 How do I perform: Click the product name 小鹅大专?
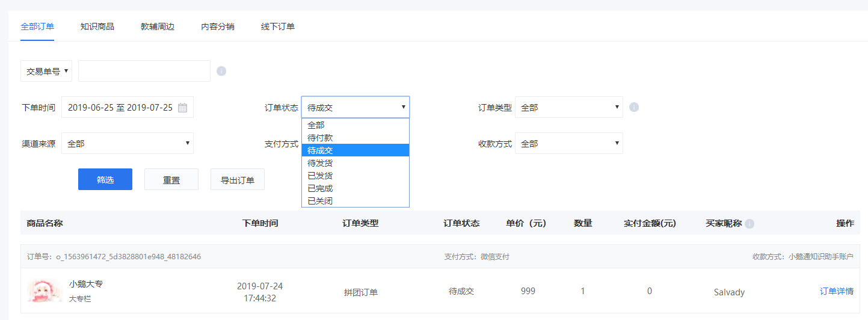86,284
